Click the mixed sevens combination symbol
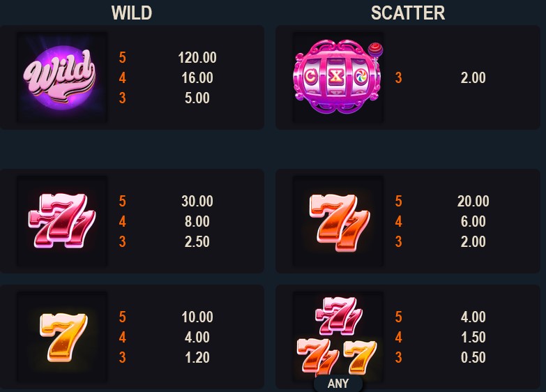Image resolution: width=546 pixels, height=392 pixels. coord(338,337)
